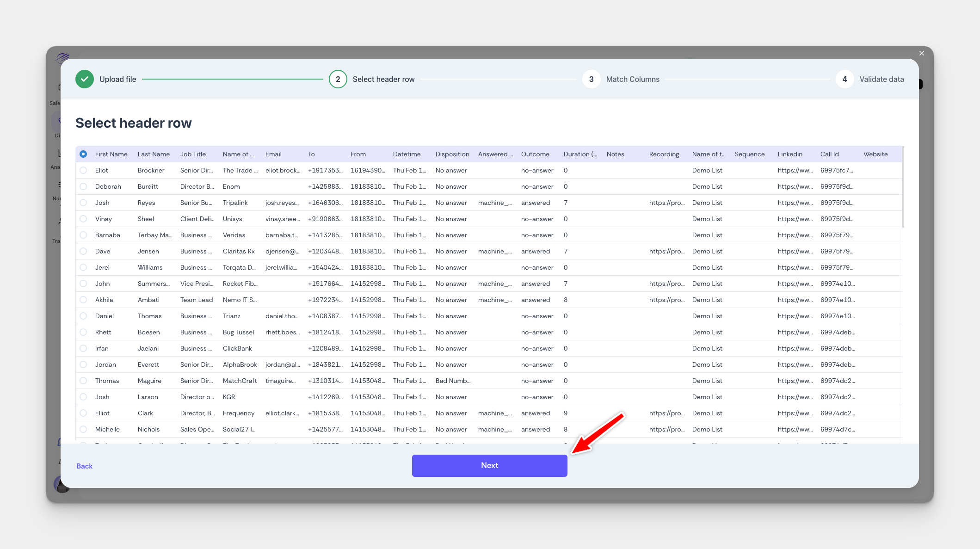
Task: Click the step 4 Validate data circle
Action: (844, 79)
